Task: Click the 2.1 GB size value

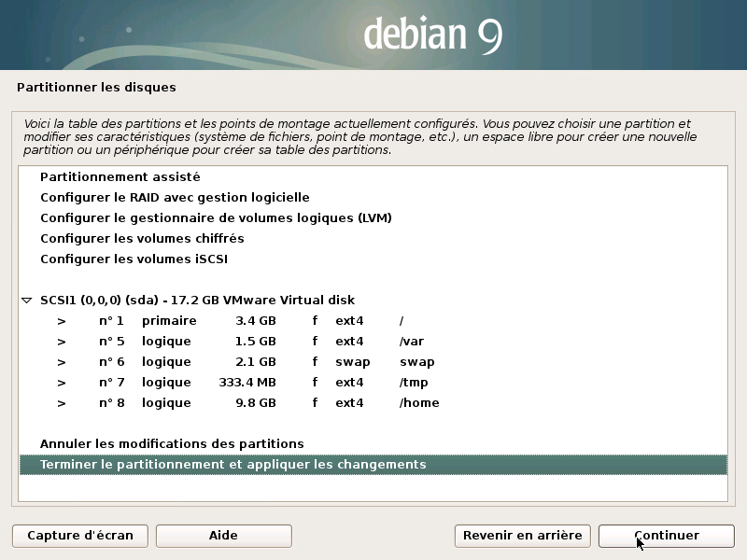Action: pos(256,362)
